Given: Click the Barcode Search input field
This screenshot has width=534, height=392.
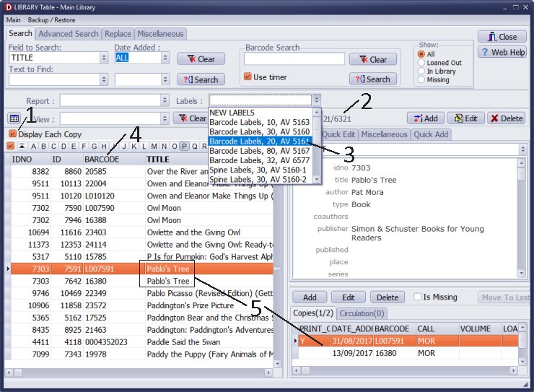Looking at the screenshot, I should [x=294, y=59].
